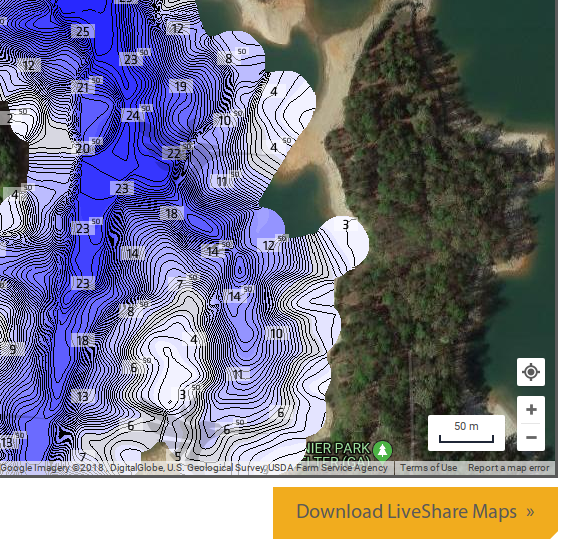Click the depth marker labeled 20
This screenshot has width=568, height=549.
point(83,148)
